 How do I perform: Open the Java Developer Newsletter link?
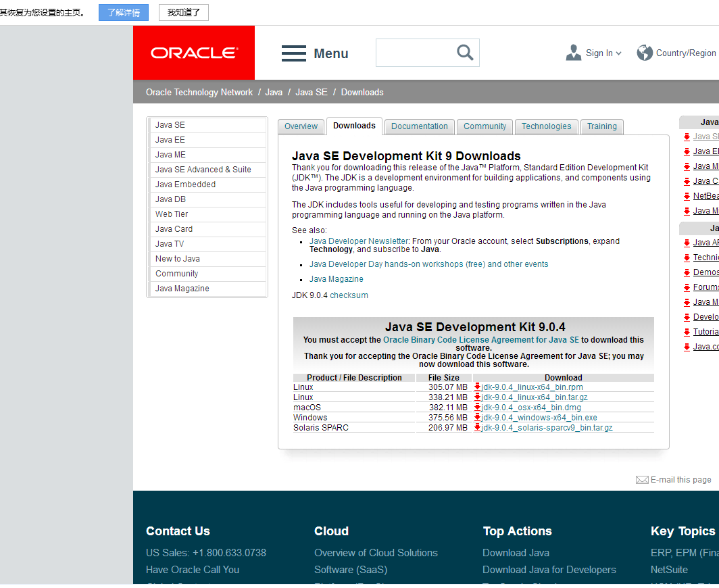pos(359,241)
